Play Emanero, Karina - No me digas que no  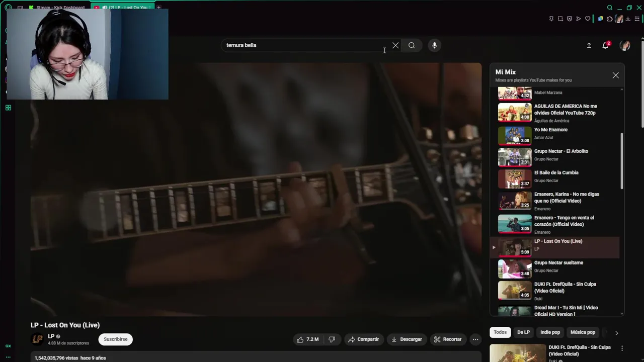tap(556, 201)
